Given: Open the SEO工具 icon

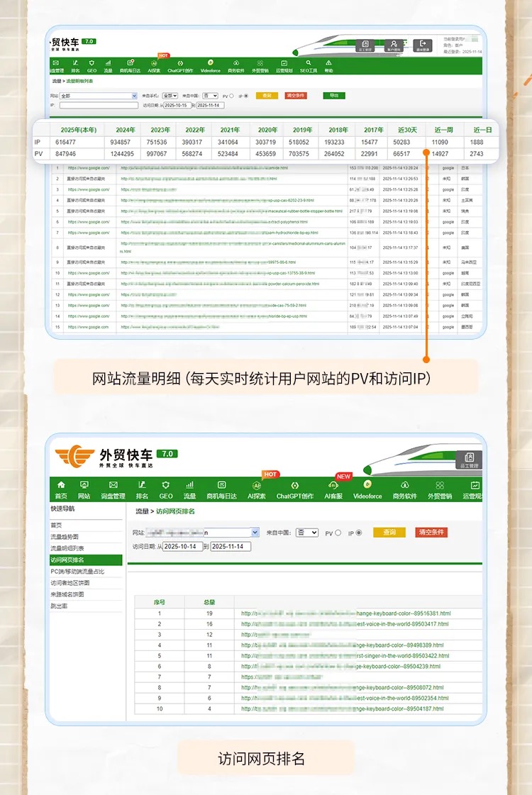Looking at the screenshot, I should click(309, 63).
